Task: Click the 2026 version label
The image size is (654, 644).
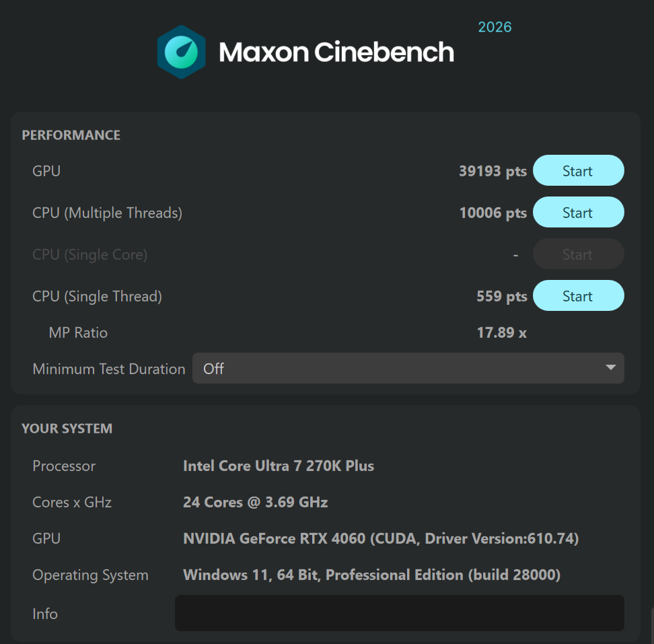Action: tap(495, 27)
